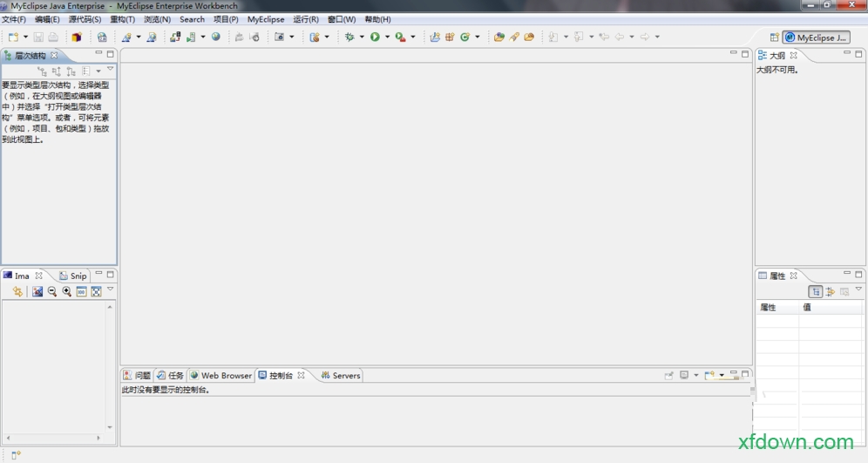Viewport: 868px width, 463px height.
Task: Open the dropdown arrow beside the New icon
Action: (25, 37)
